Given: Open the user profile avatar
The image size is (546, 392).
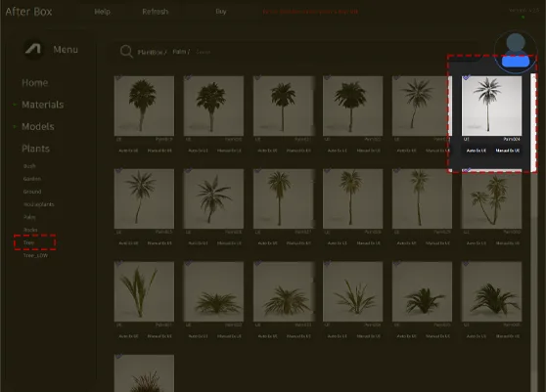Looking at the screenshot, I should coord(516,52).
